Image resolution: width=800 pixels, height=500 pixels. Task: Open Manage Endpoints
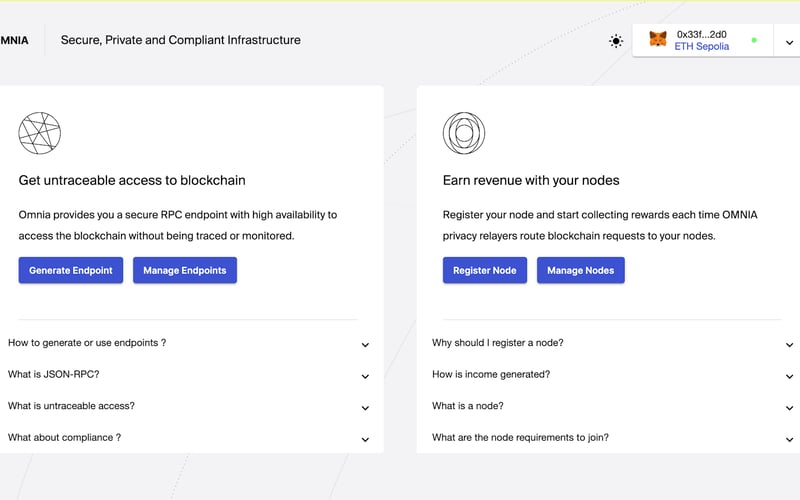tap(185, 270)
